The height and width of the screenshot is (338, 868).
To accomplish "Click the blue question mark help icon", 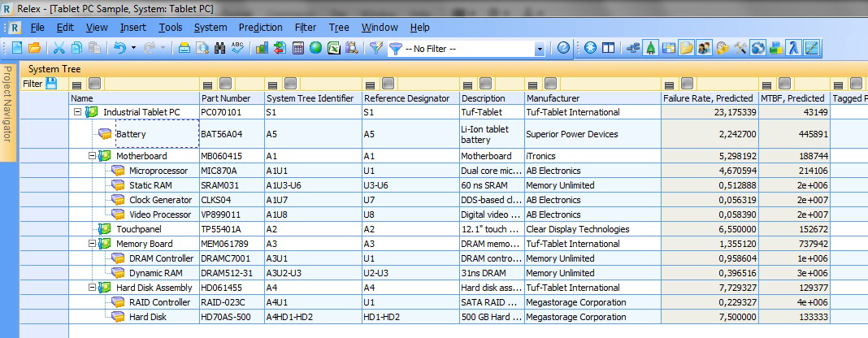I will pos(563,48).
